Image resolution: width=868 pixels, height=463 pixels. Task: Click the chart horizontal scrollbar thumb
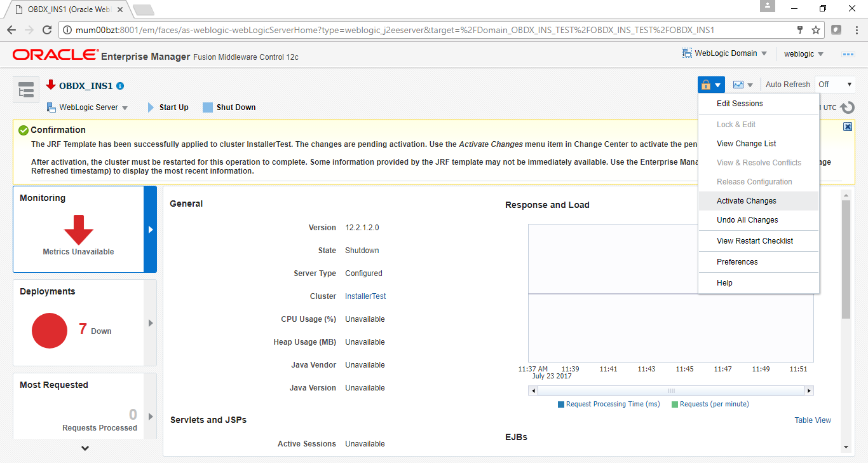tap(670, 390)
